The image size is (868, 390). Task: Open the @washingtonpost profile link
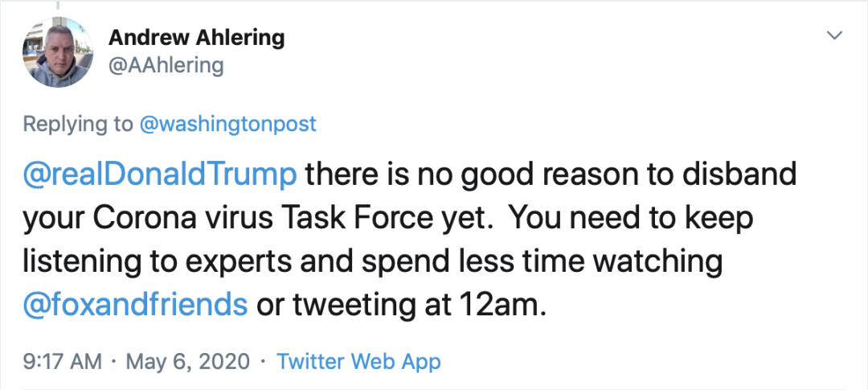pyautogui.click(x=227, y=124)
